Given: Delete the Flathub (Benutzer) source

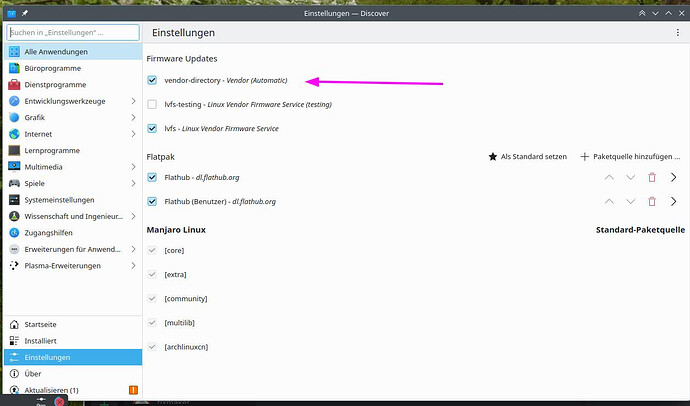Looking at the screenshot, I should [x=652, y=201].
